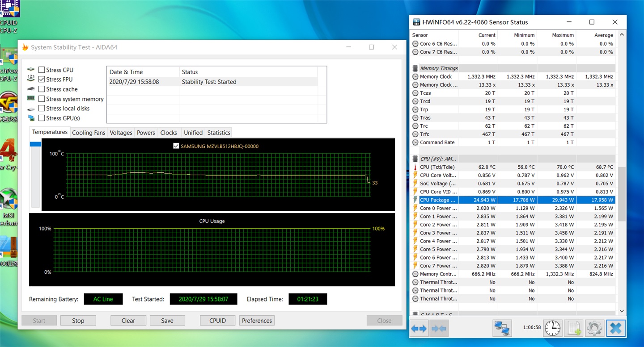Image resolution: width=644 pixels, height=347 pixels.
Task: Click the Elapsed Time value 01:21:23
Action: 308,299
